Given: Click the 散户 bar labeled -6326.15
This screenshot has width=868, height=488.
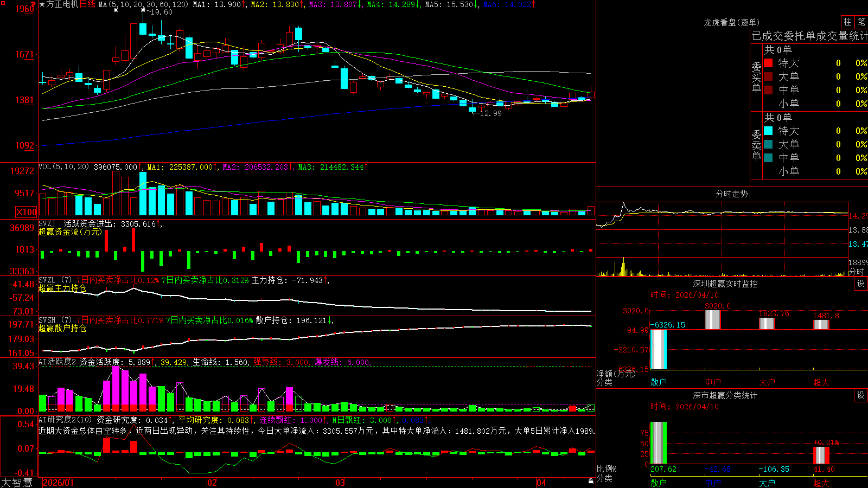Looking at the screenshot, I should [659, 349].
